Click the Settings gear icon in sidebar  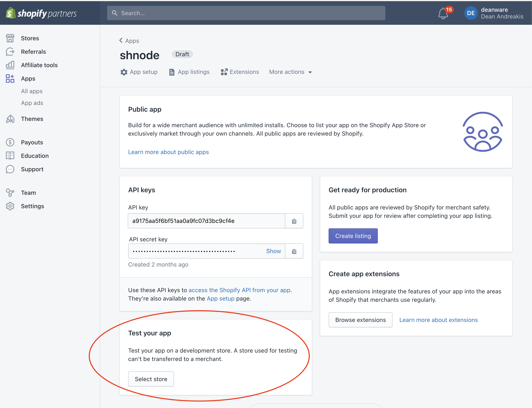[x=10, y=206]
